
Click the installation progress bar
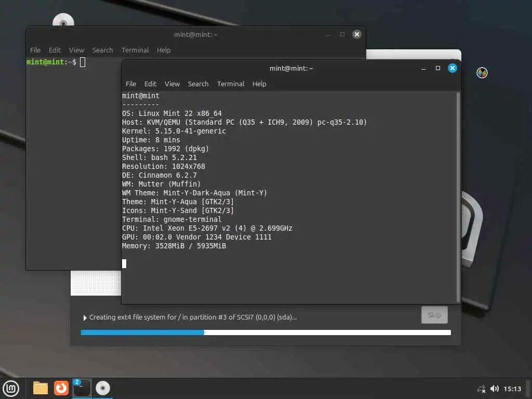(x=265, y=332)
